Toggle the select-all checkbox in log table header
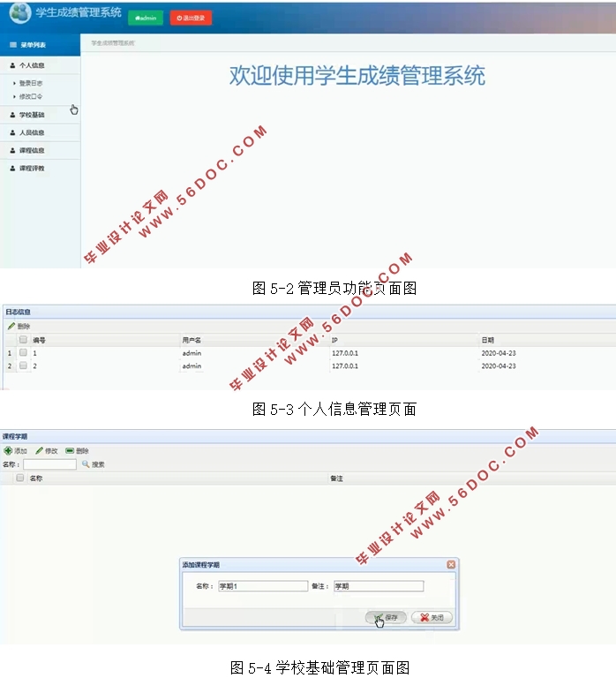616x678 pixels. click(x=23, y=339)
